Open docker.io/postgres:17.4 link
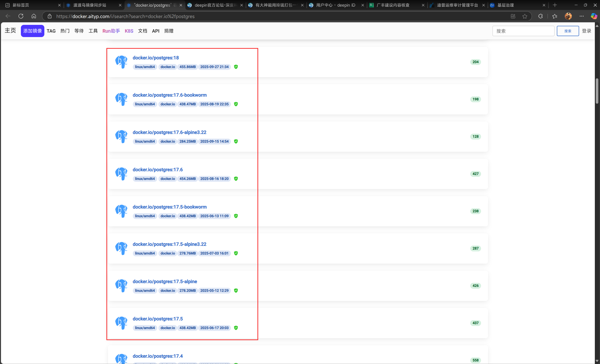Screen dimensions: 600x364 click(157, 356)
